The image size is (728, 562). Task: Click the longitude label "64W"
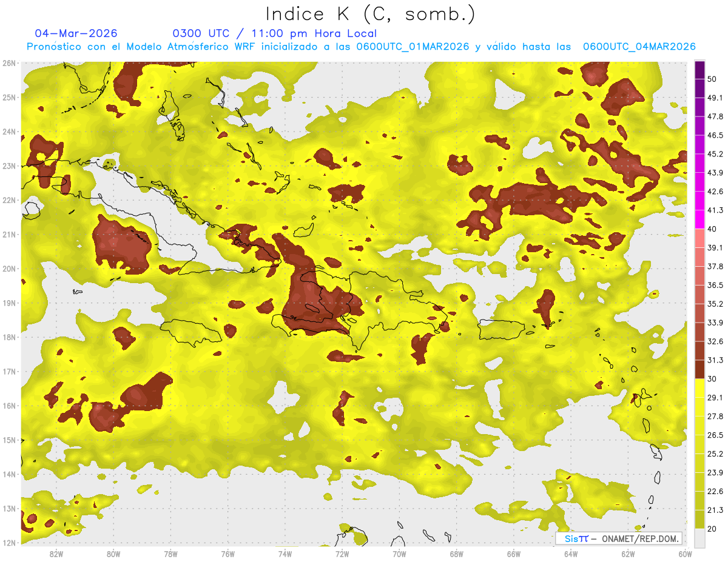tap(571, 554)
